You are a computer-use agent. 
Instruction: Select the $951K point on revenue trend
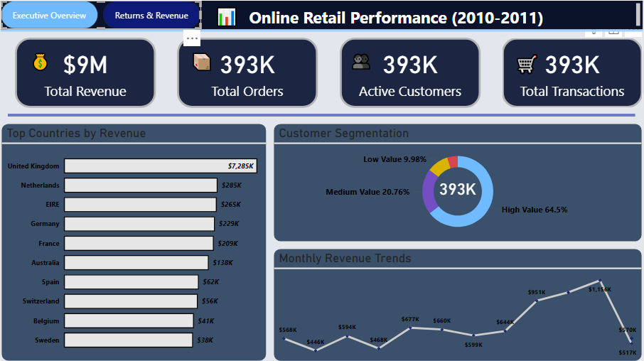coord(537,301)
